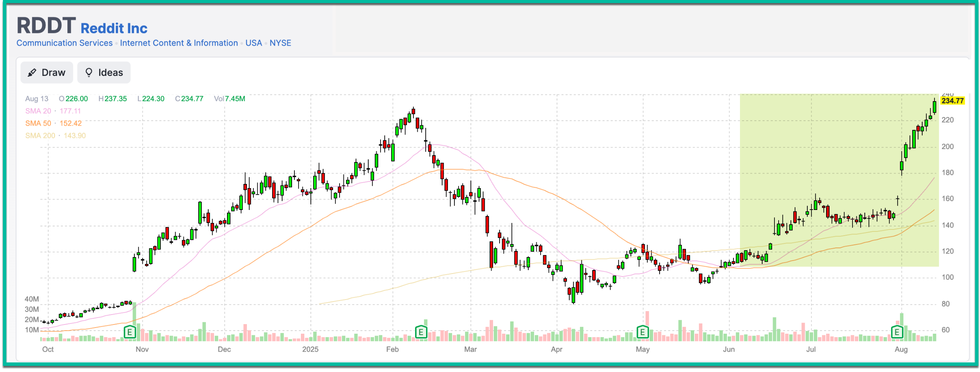Click the 220 price axis label

[948, 120]
